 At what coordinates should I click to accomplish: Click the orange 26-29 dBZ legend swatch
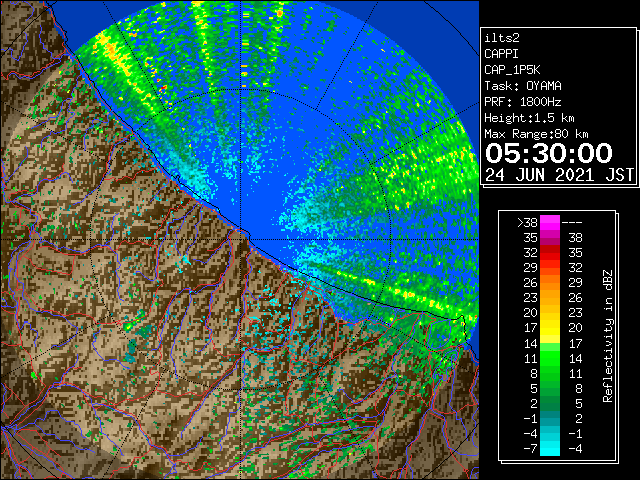[550, 283]
